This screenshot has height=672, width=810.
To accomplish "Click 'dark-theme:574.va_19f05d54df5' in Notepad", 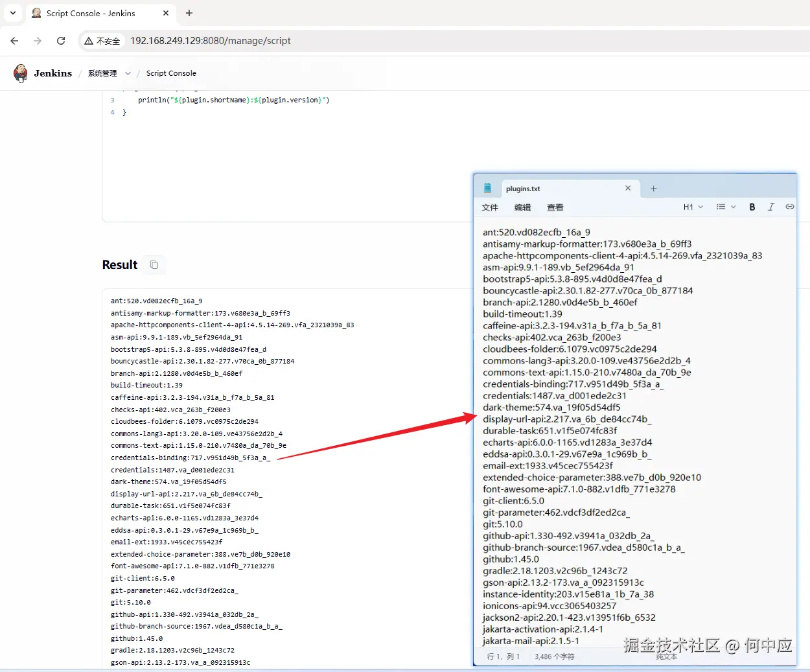I will pos(551,407).
